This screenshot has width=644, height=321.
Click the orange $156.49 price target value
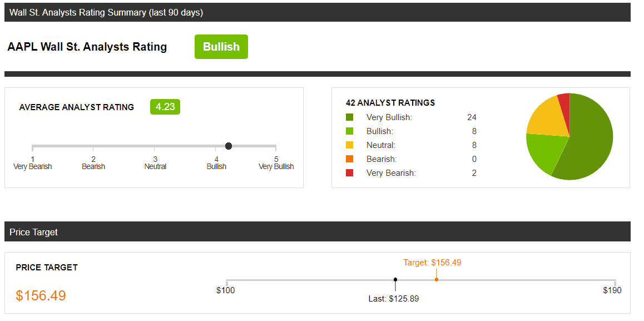pos(41,295)
